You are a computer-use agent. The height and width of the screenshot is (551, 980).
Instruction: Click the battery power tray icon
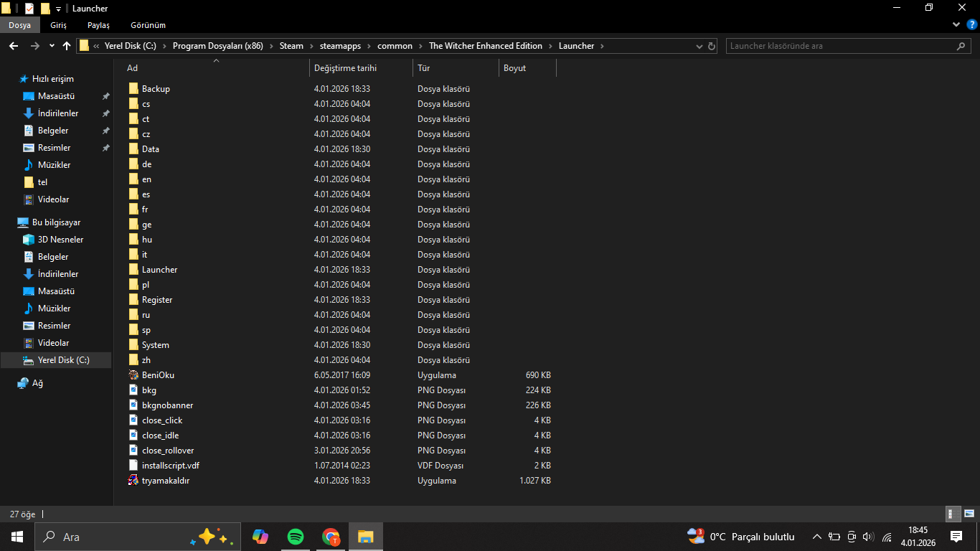pyautogui.click(x=834, y=537)
